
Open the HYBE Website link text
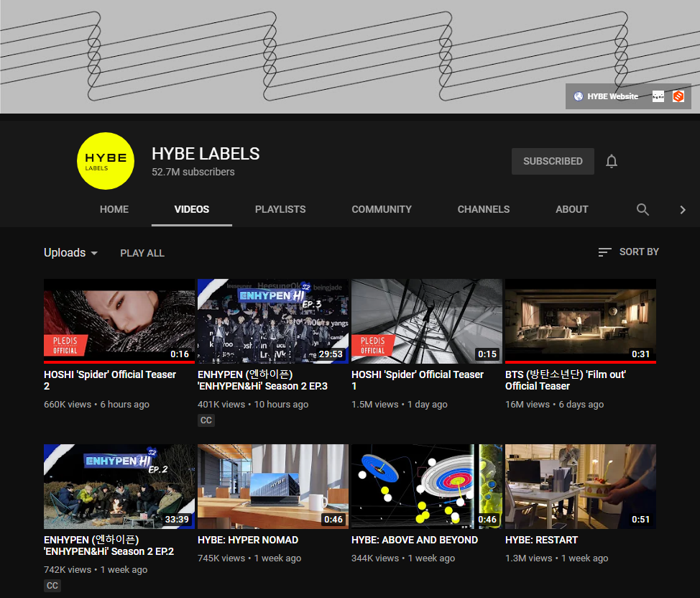(x=612, y=96)
